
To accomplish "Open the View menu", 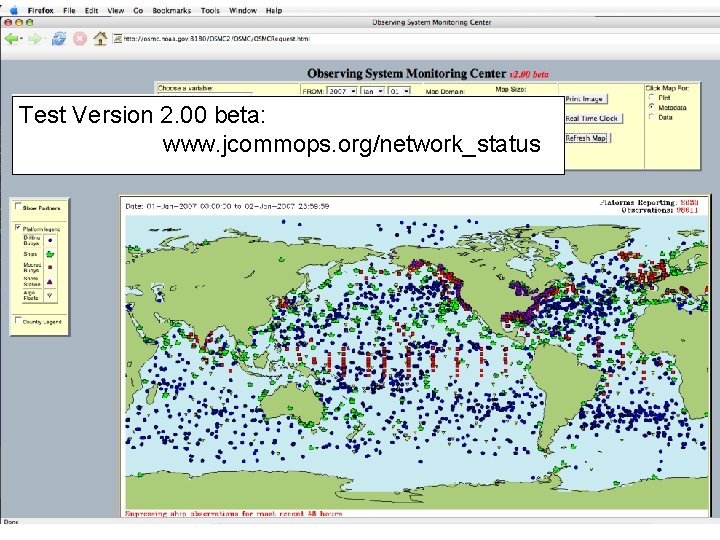I will (x=115, y=10).
